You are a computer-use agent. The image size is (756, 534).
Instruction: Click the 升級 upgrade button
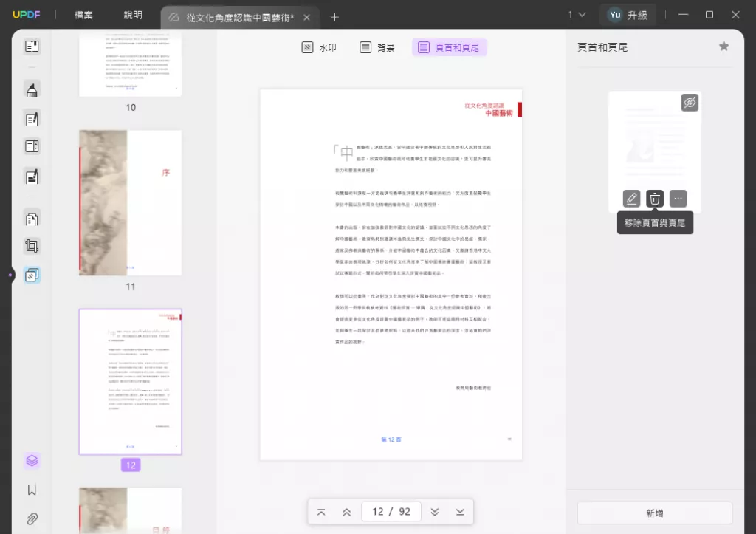tap(637, 15)
